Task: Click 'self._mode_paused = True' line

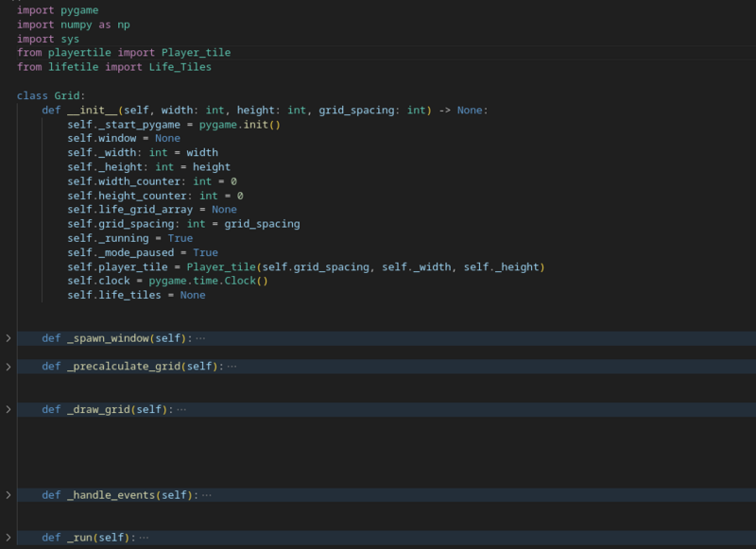Action: tap(143, 253)
